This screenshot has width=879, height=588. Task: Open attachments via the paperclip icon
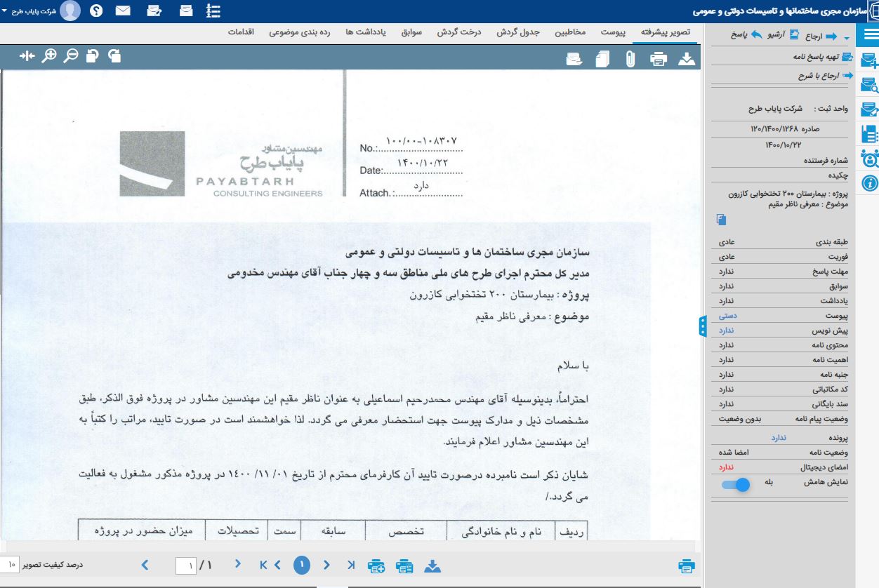coord(630,59)
